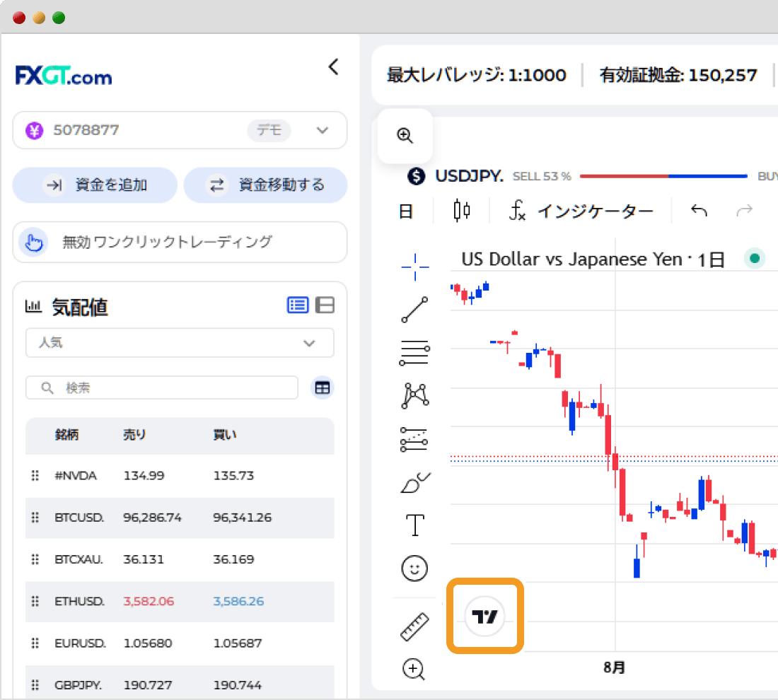Click the 検索 symbol search field
The width and height of the screenshot is (778, 700).
[163, 387]
